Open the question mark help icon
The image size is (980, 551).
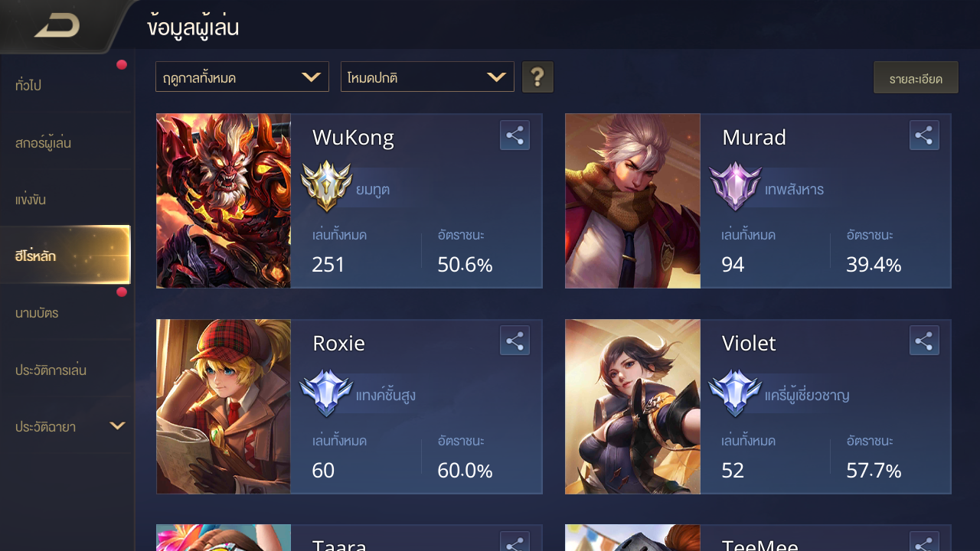[x=537, y=77]
